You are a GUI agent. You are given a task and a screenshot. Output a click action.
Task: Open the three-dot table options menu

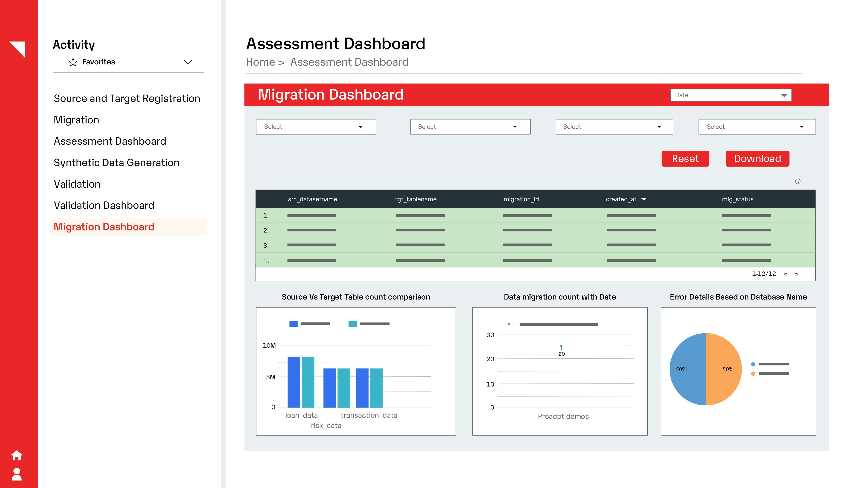click(x=810, y=182)
